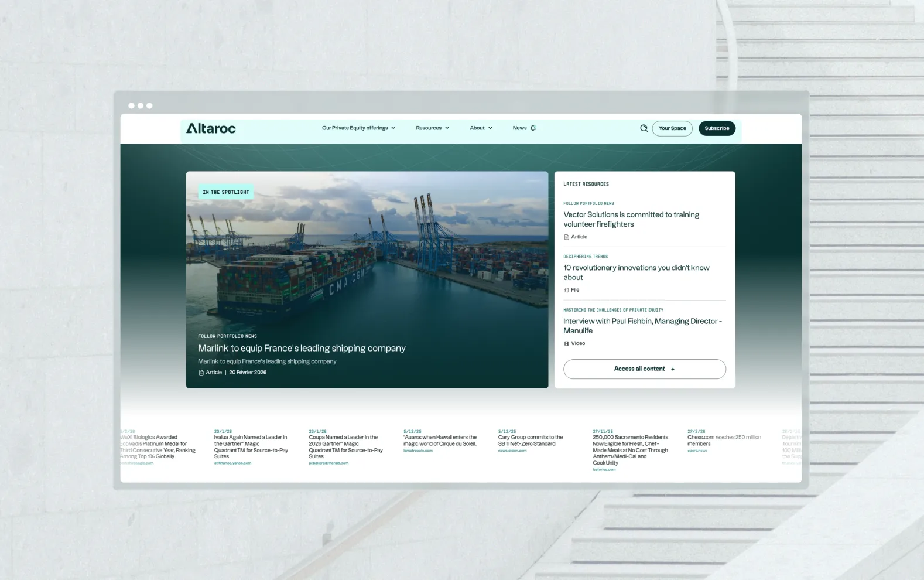
Task: Open Cary Group SBTi Net-Zero news item
Action: click(531, 441)
